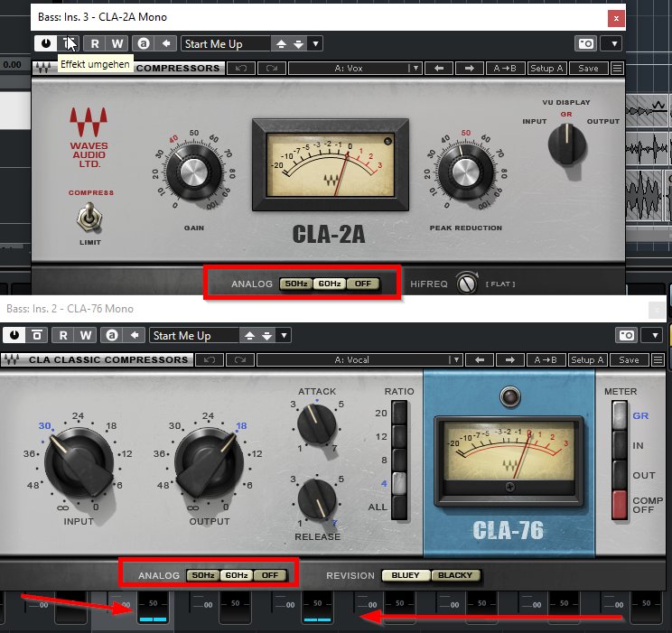The height and width of the screenshot is (633, 672).
Task: Enable Write automation in CLA-76 window
Action: [x=86, y=335]
